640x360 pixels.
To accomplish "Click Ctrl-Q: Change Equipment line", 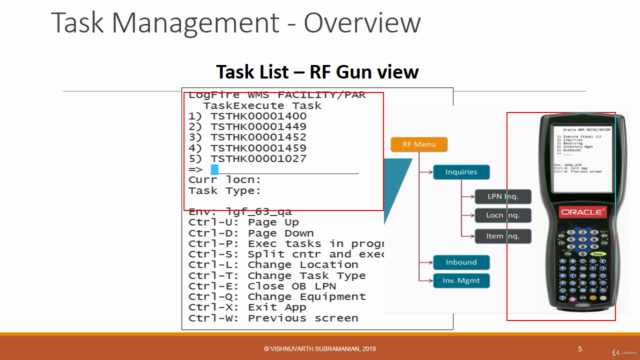I will point(277,297).
